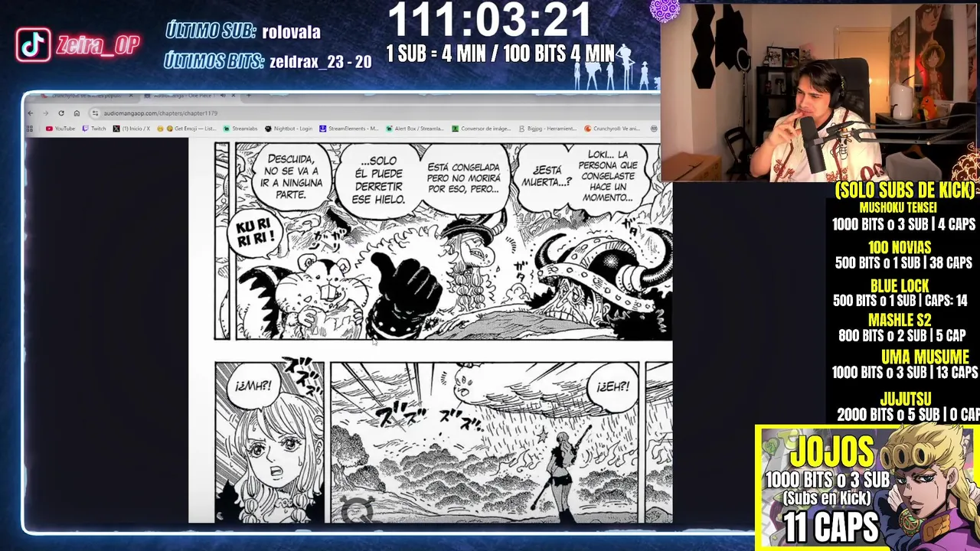The height and width of the screenshot is (551, 980).
Task: Open the Crunchyroll bookmark in bookmarks bar
Action: click(x=612, y=129)
